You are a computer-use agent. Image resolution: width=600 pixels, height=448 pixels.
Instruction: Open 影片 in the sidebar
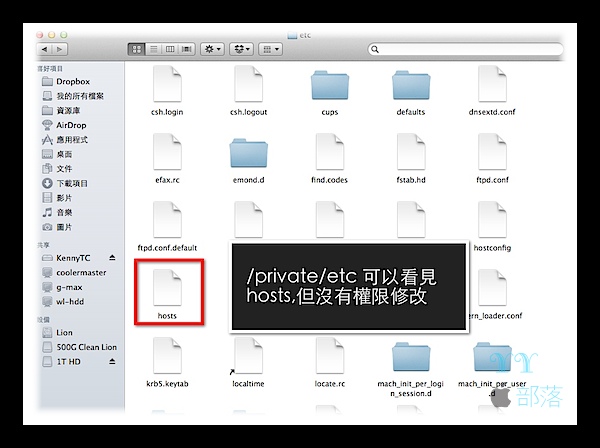(57, 198)
